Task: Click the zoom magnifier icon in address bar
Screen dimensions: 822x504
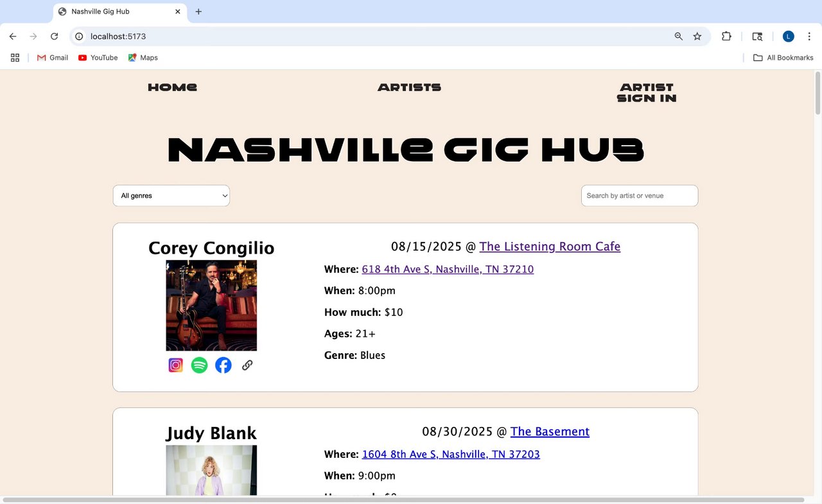Action: click(x=679, y=37)
